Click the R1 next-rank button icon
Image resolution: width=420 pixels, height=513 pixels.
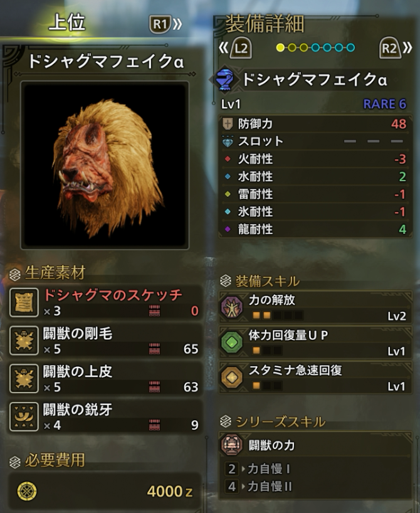160,24
